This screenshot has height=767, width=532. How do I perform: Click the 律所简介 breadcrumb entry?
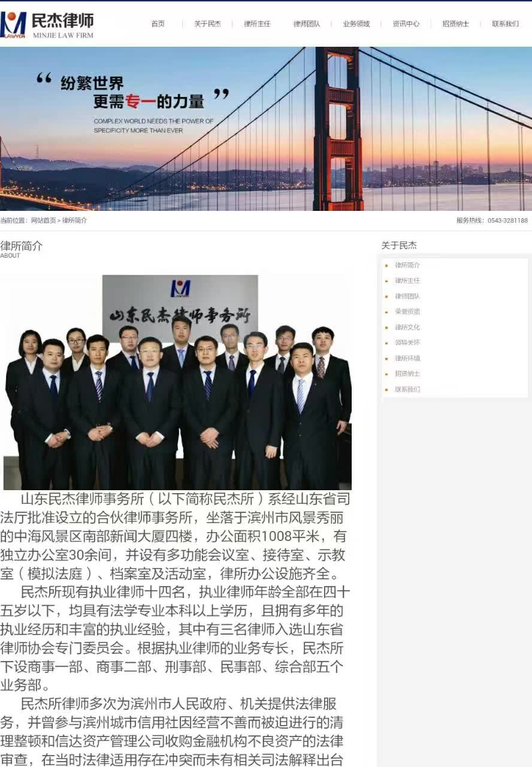pyautogui.click(x=75, y=221)
